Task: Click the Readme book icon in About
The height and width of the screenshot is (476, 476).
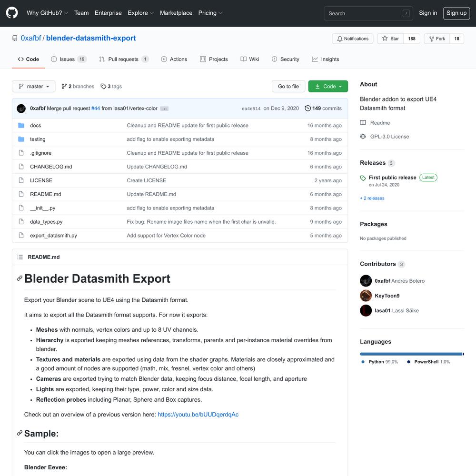Action: (363, 123)
